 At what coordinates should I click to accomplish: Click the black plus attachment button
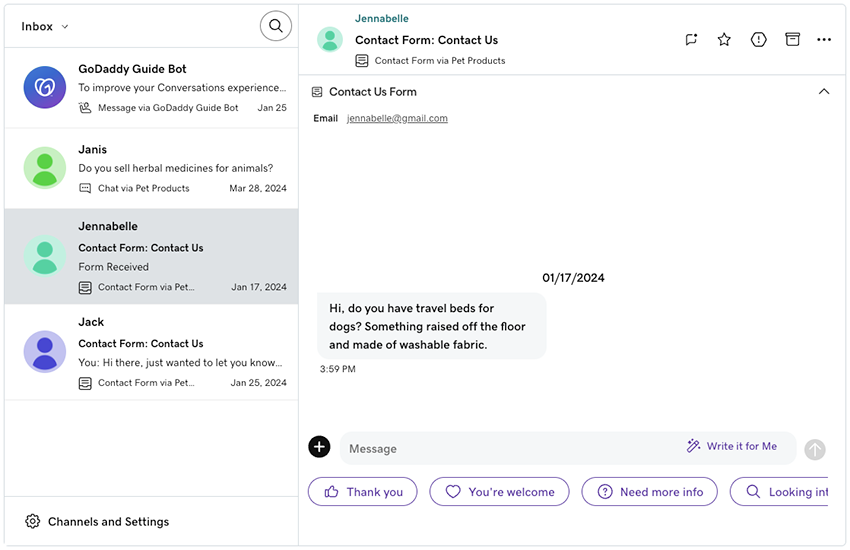(x=319, y=447)
